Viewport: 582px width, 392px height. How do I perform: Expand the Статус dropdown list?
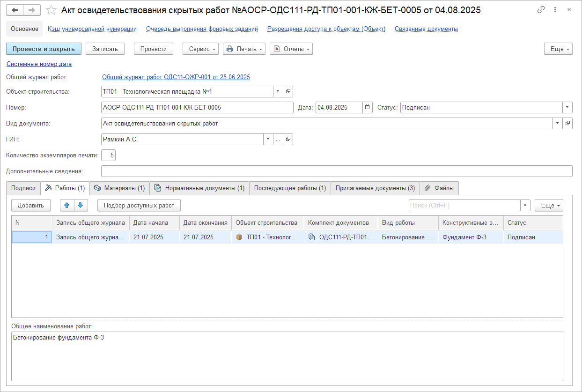(567, 107)
